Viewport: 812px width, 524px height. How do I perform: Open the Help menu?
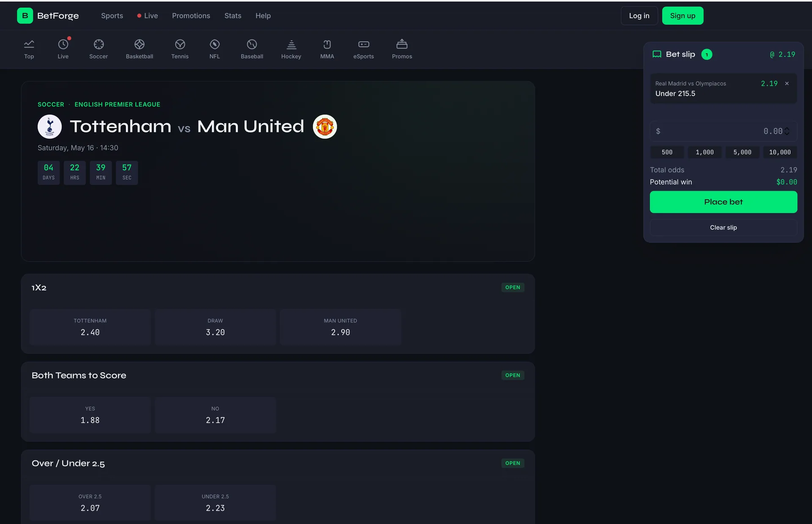tap(263, 16)
